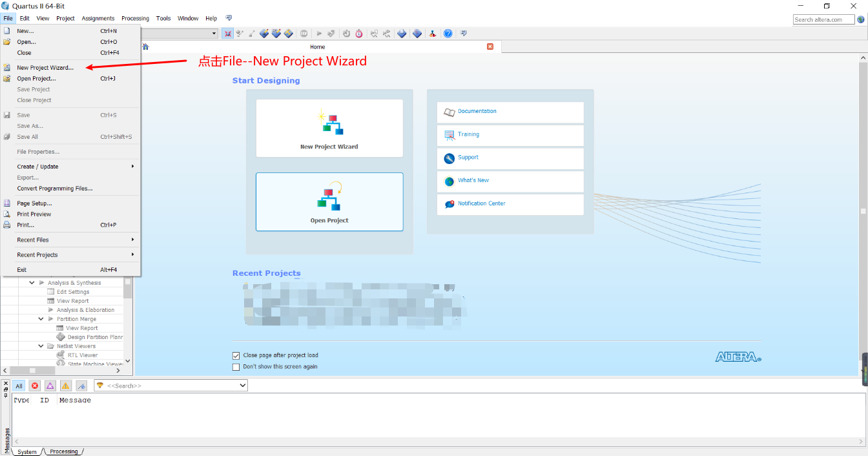This screenshot has width=868, height=456.
Task: Expand the Recent Files submenu
Action: 71,240
